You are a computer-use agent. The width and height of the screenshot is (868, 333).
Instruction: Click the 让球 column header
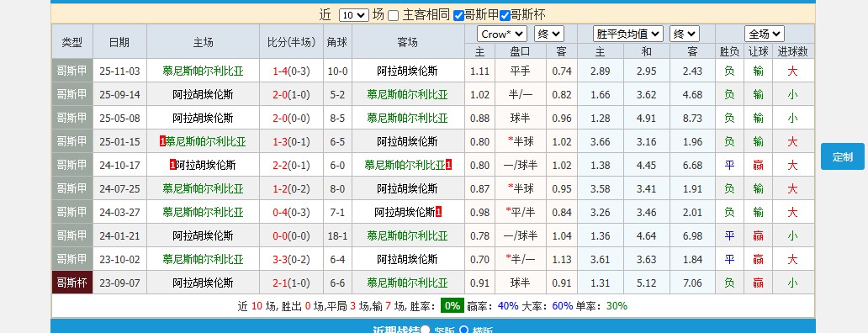758,51
